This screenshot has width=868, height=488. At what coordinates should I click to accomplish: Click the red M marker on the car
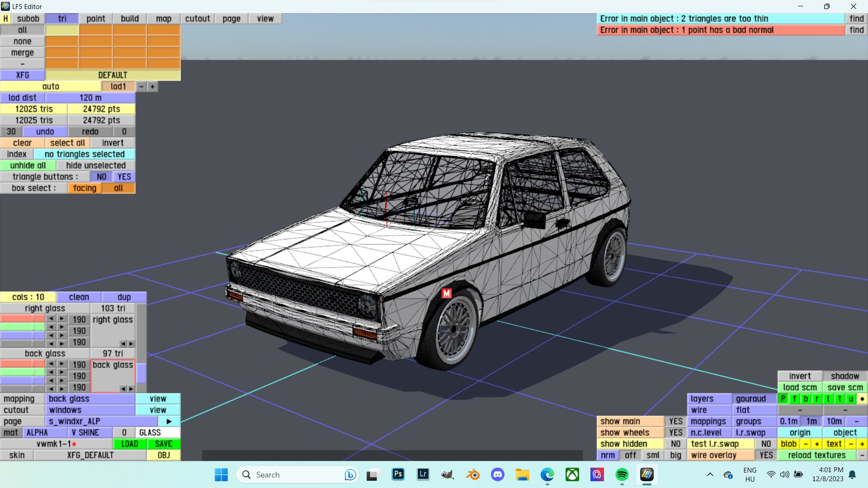tap(446, 293)
